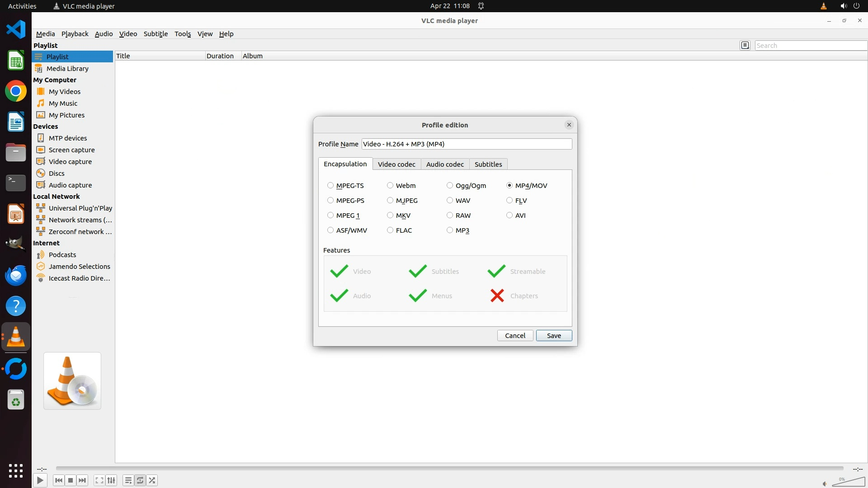The image size is (868, 488).
Task: Open the Tools menu
Action: [x=183, y=34]
